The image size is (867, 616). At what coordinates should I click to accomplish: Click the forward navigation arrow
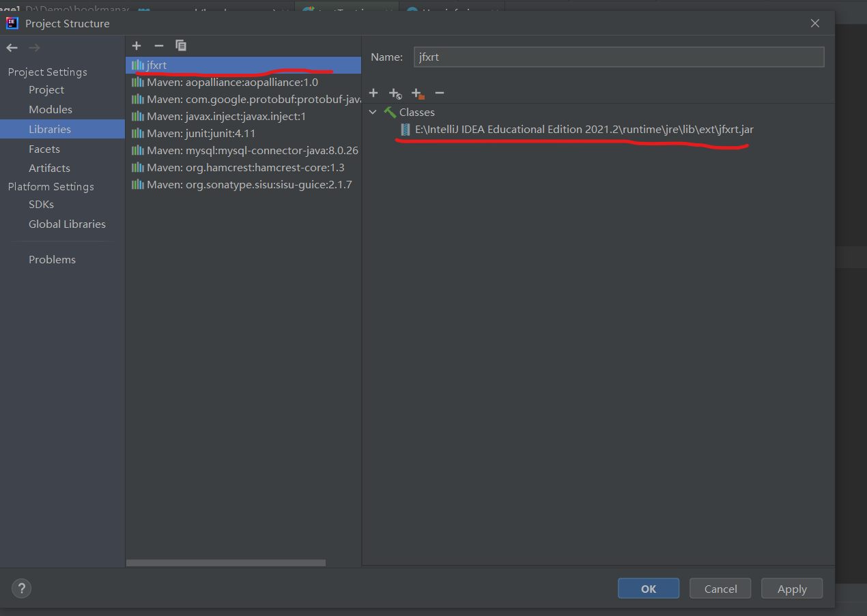tap(33, 48)
